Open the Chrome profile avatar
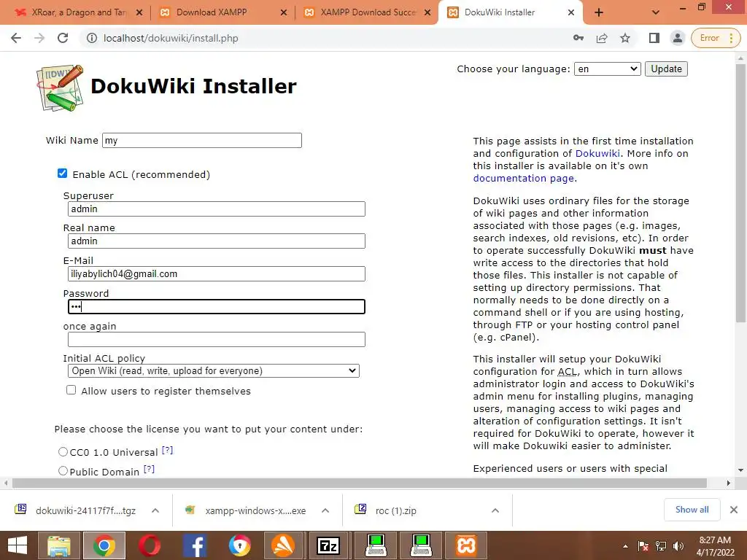747x560 pixels. [677, 38]
